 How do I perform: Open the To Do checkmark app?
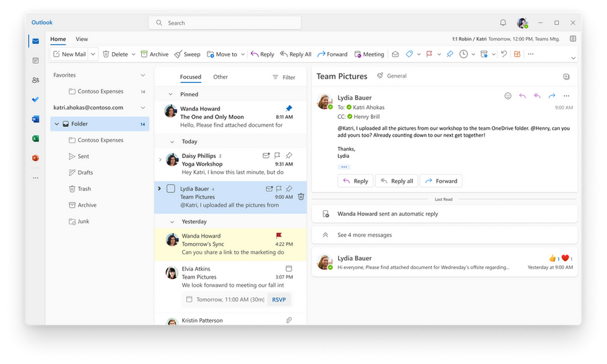point(36,100)
